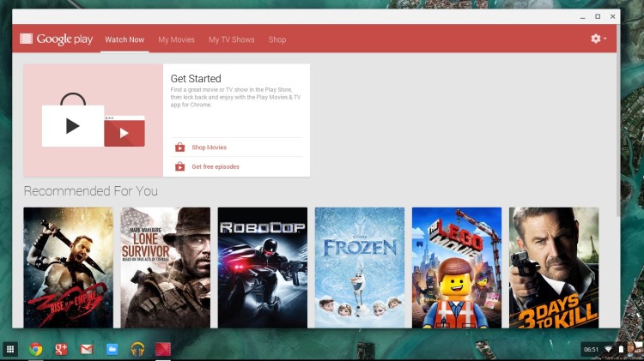The image size is (644, 361).
Task: Click the user avatar in the tray
Action: click(635, 350)
